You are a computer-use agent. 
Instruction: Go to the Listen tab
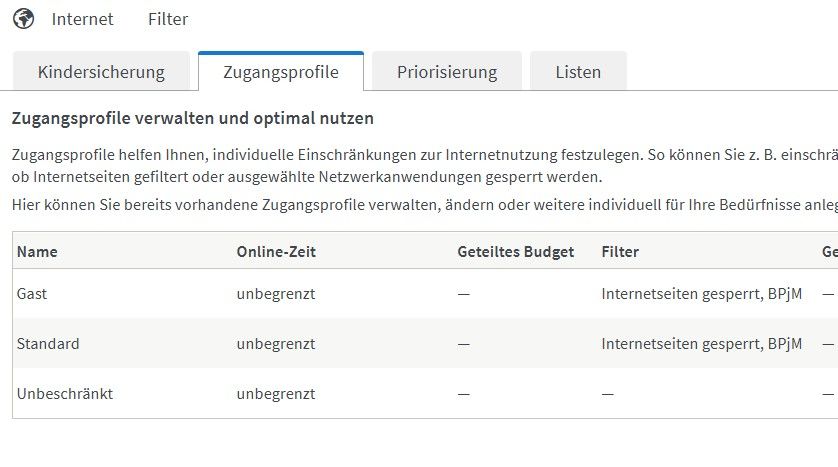tap(579, 72)
